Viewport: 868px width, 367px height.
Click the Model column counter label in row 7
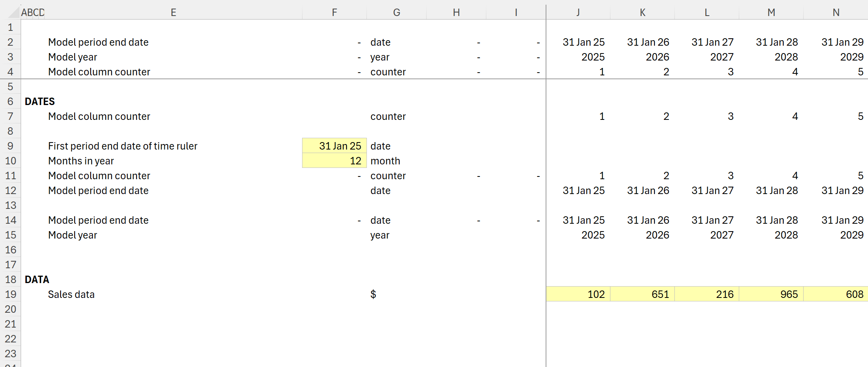99,116
